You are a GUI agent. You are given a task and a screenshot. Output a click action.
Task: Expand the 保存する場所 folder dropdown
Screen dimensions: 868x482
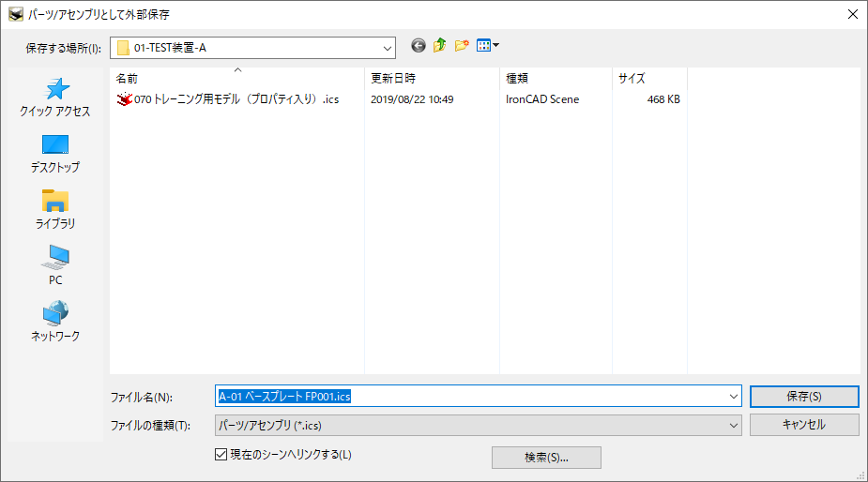pos(388,48)
